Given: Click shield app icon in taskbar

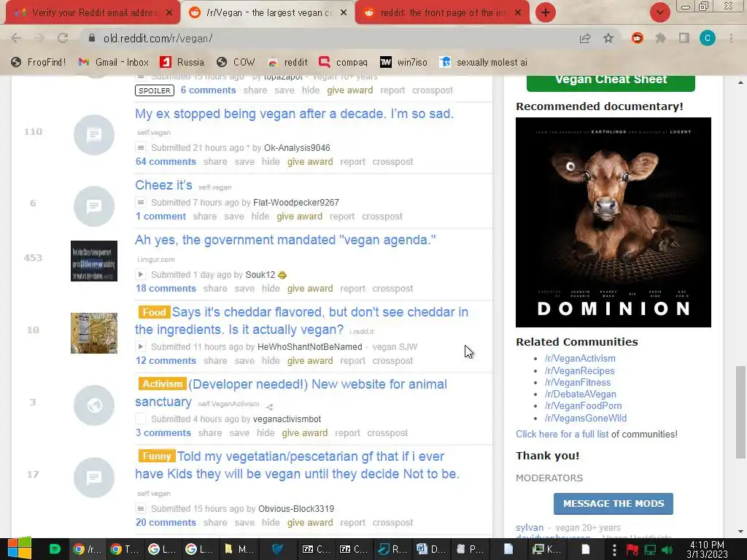Looking at the screenshot, I should (x=278, y=549).
